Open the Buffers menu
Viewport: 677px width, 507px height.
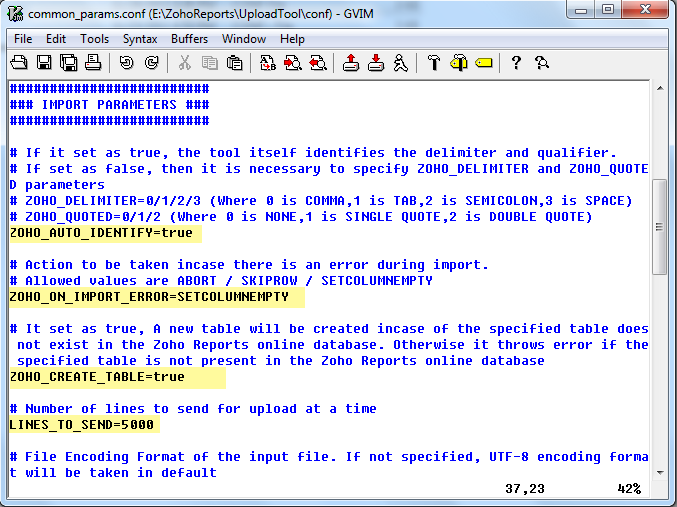tap(189, 39)
